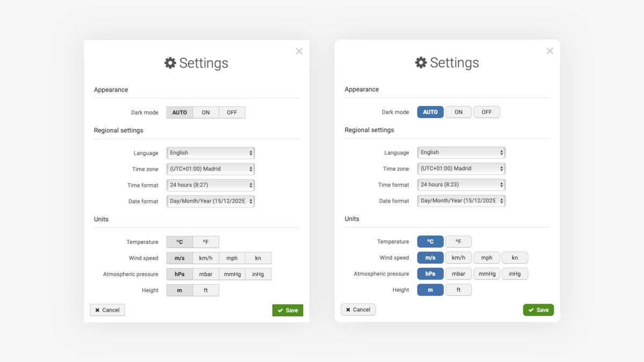This screenshot has width=644, height=362.
Task: Click Cancel button in left dialog
Action: point(107,310)
